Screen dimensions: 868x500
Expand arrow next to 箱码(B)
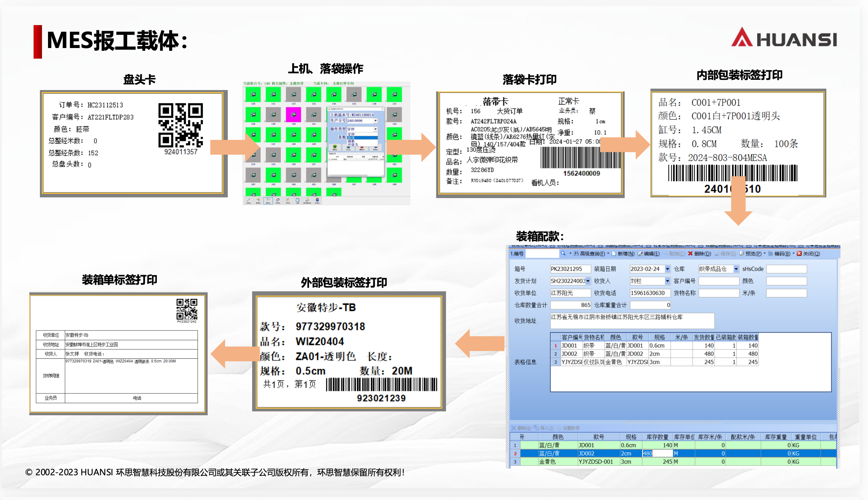click(x=793, y=254)
